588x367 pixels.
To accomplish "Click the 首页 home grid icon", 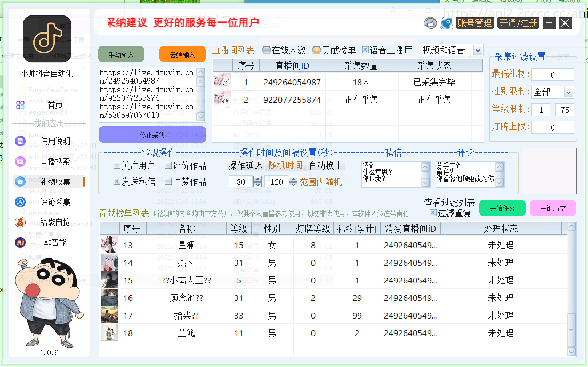I will coord(20,105).
